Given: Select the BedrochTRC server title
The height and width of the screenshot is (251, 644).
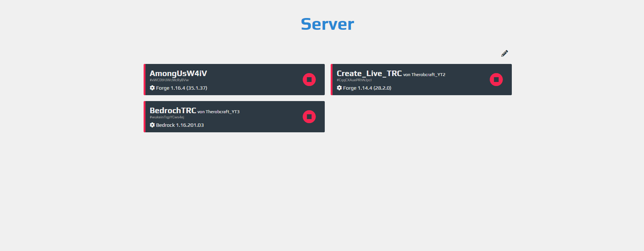Looking at the screenshot, I should point(173,111).
